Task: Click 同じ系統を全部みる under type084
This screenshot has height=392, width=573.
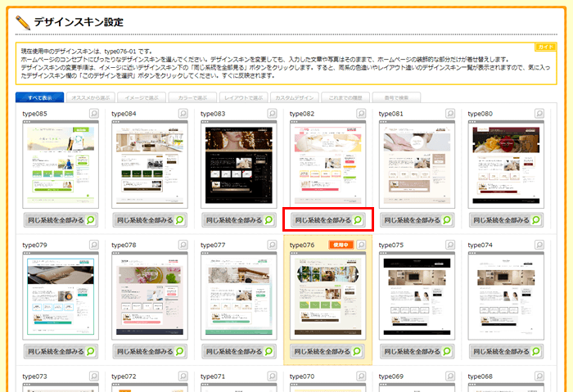Action: (150, 220)
